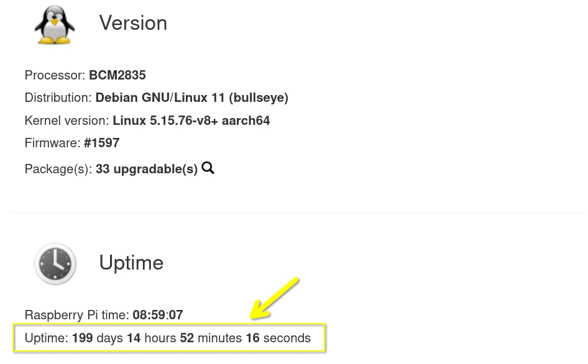Click the Tux penguin icon
This screenshot has width=588, height=364.
55,25
